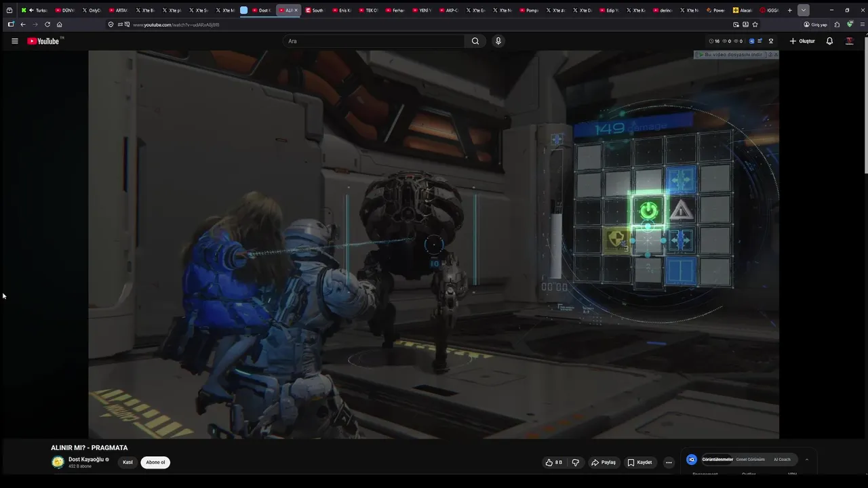Click the Paylaş share button
The image size is (868, 488).
tap(604, 462)
